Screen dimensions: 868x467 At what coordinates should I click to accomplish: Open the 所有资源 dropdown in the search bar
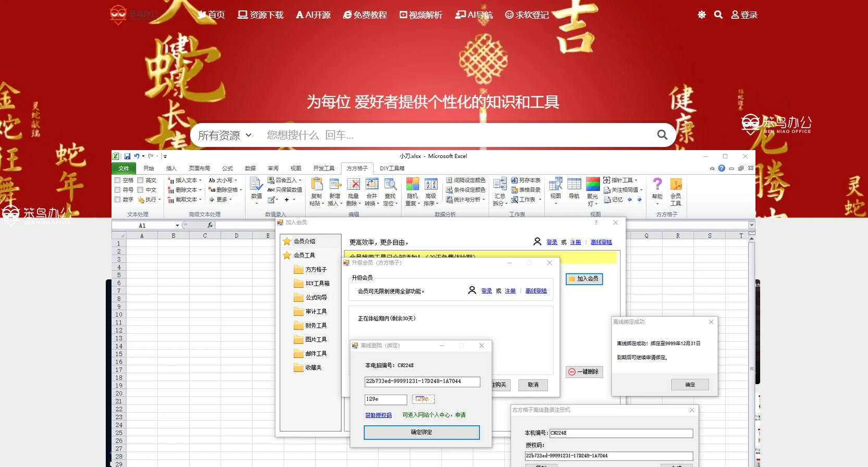point(225,136)
